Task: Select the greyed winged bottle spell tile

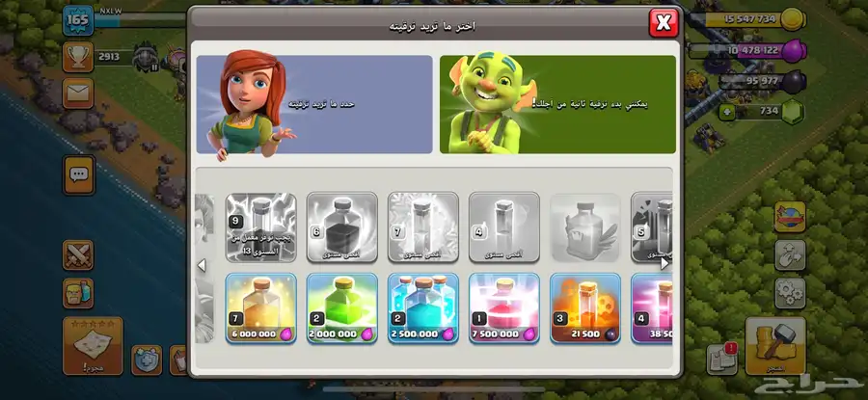Action: [x=585, y=227]
